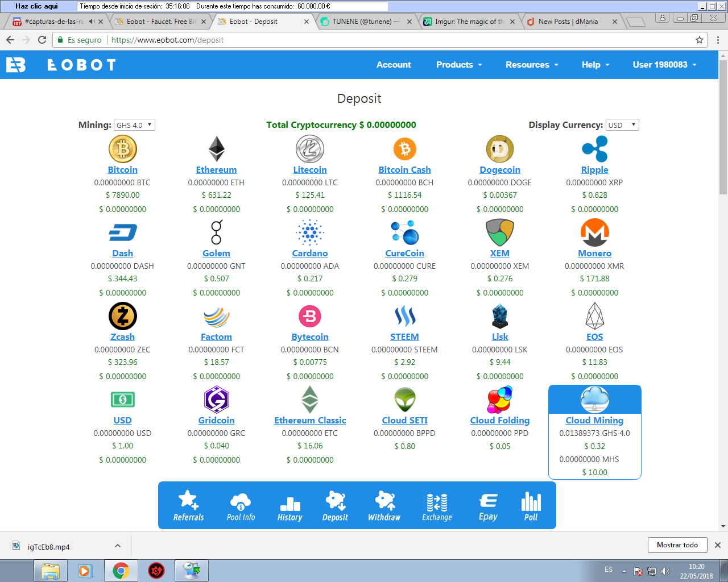Open Poll from bottom toolbar
The width and height of the screenshot is (728, 582).
coord(531,506)
